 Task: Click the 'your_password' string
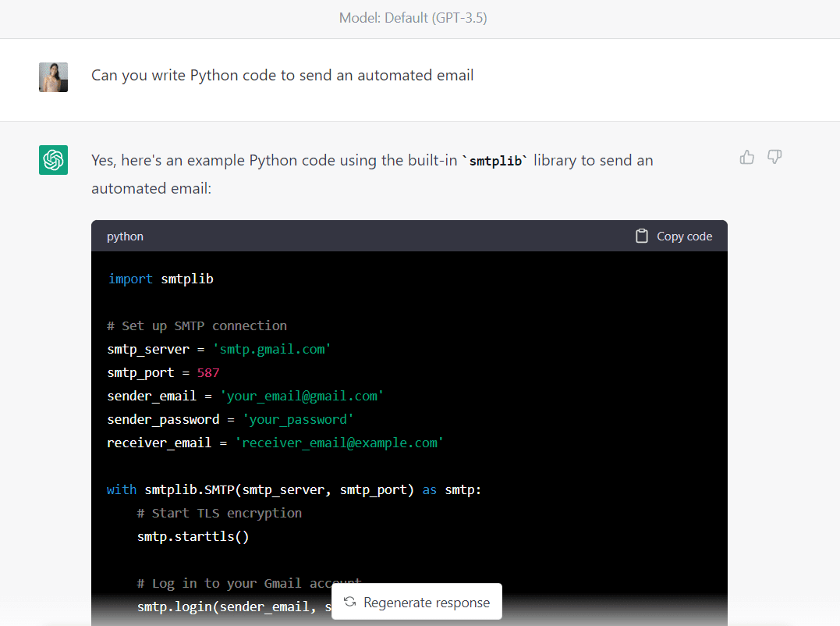click(298, 420)
